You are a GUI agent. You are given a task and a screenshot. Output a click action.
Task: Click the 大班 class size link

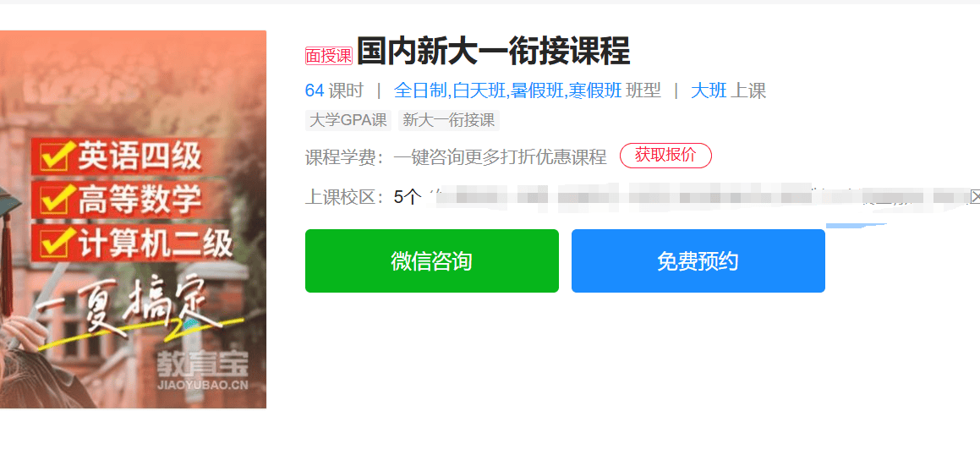coord(709,90)
